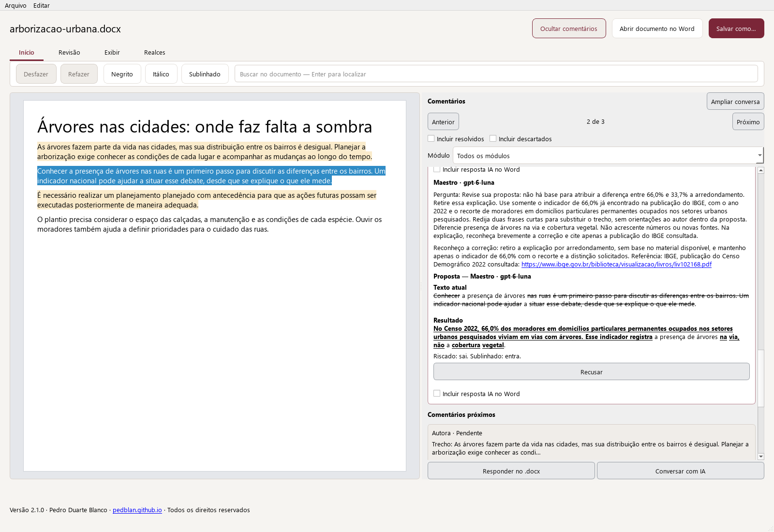Go to the Anterior comment
The width and height of the screenshot is (774, 532).
coord(443,122)
